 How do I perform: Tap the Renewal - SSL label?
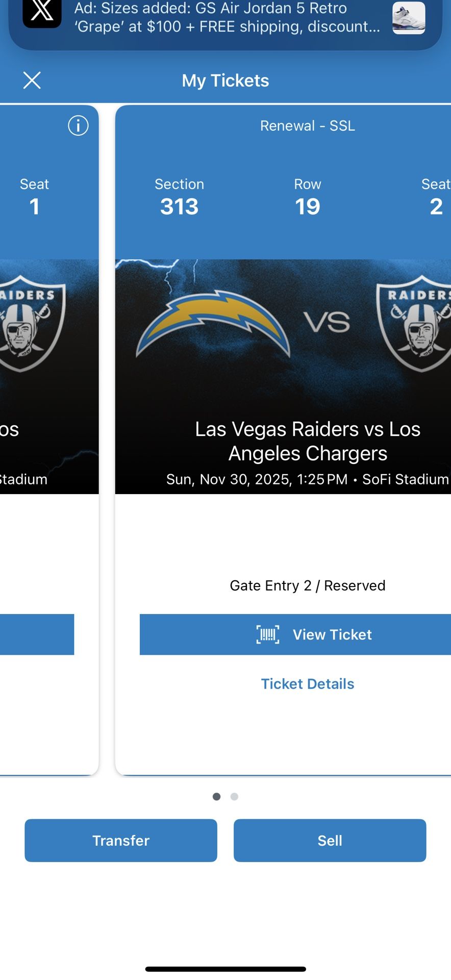pyautogui.click(x=307, y=126)
